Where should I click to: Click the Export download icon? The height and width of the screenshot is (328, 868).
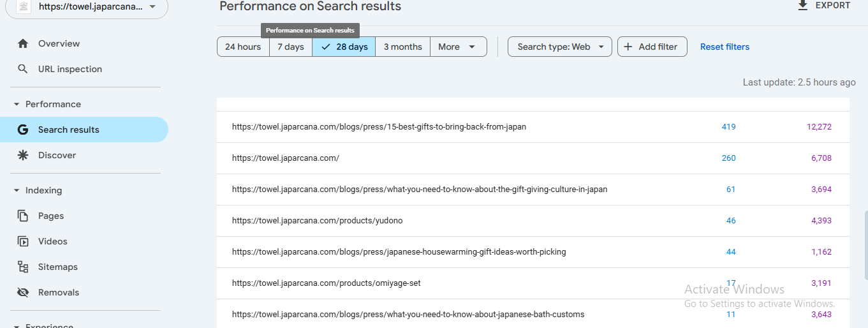tap(803, 5)
